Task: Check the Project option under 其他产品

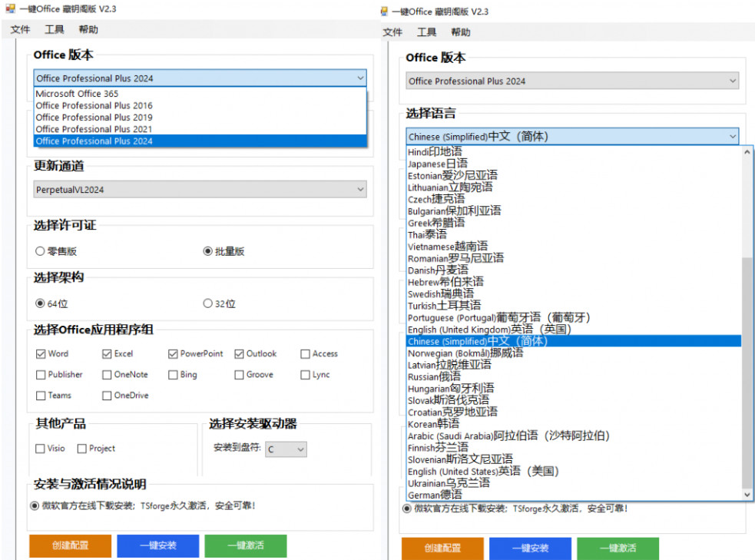Action: (81, 448)
